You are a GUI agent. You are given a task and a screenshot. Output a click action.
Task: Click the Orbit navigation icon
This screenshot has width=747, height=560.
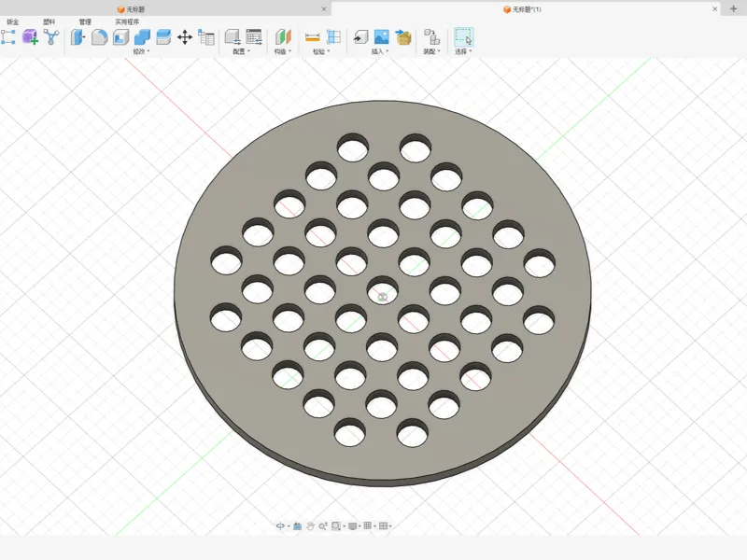point(281,525)
